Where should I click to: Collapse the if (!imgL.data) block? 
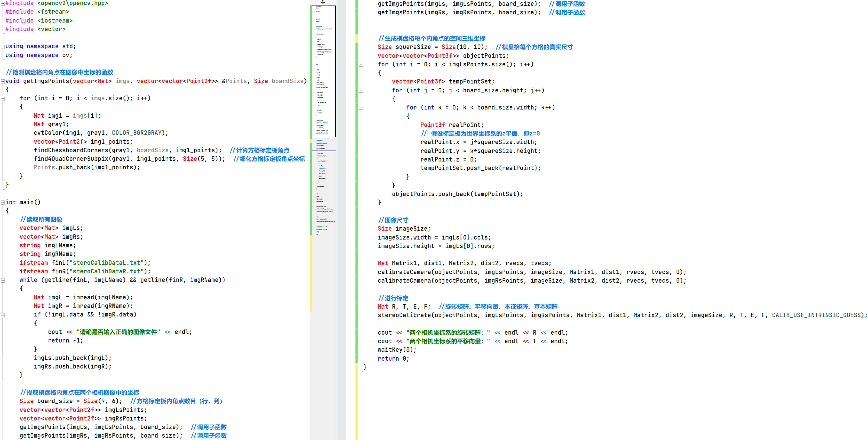(3, 315)
